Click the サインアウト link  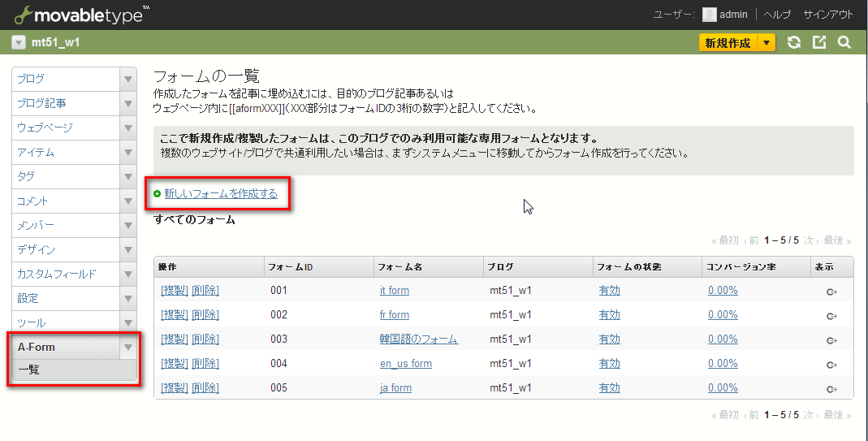828,15
